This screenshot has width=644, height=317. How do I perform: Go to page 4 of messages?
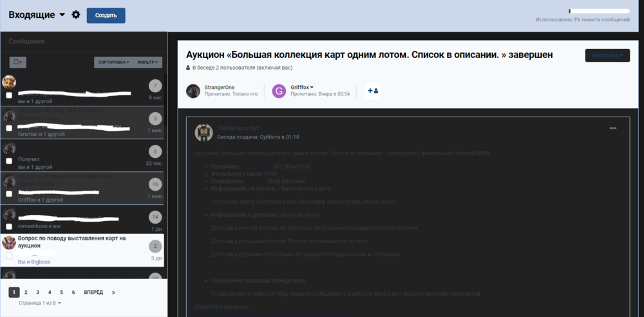tap(50, 293)
